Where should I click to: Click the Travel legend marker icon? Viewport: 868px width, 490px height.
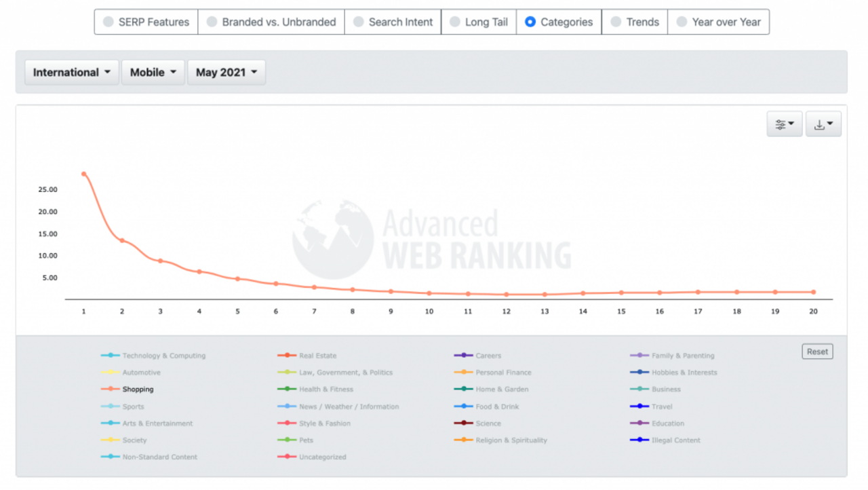[639, 407]
